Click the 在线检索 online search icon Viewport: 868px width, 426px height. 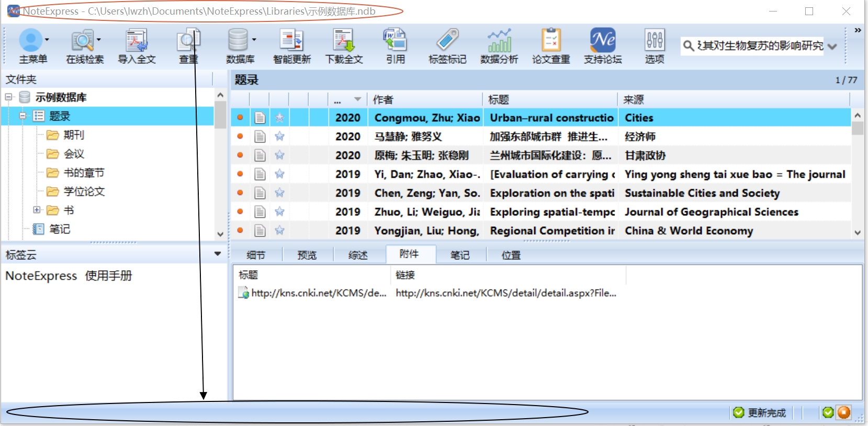(x=83, y=40)
